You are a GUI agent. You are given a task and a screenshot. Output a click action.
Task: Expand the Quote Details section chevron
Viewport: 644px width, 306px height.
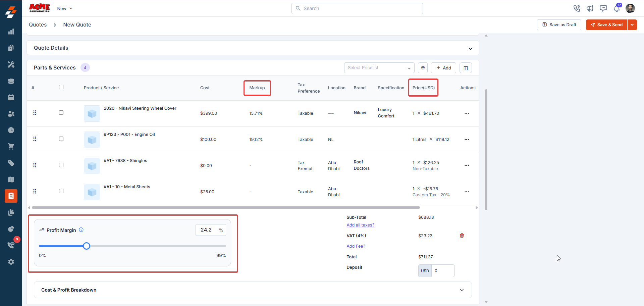(471, 49)
